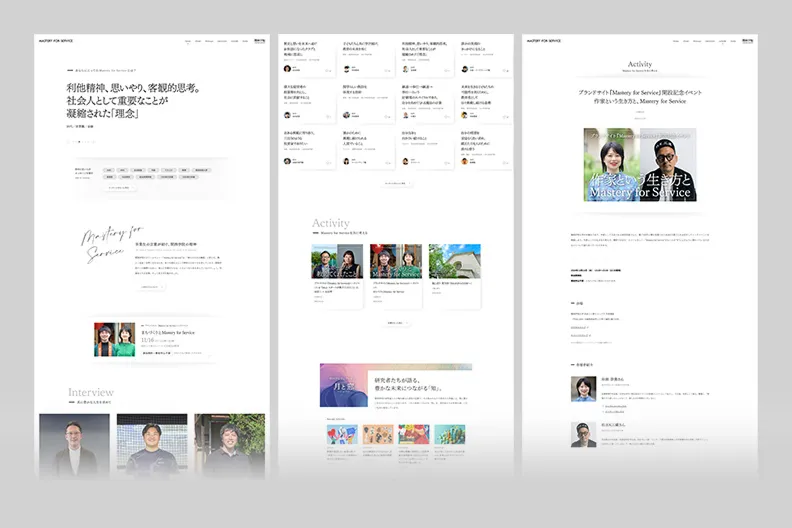Click the more button below Activity cards
This screenshot has width=792, height=528.
coord(395,323)
